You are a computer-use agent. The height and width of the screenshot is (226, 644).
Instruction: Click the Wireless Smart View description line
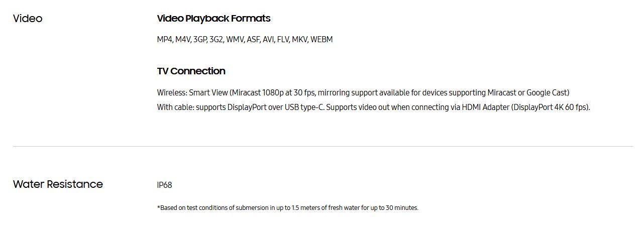click(x=363, y=93)
